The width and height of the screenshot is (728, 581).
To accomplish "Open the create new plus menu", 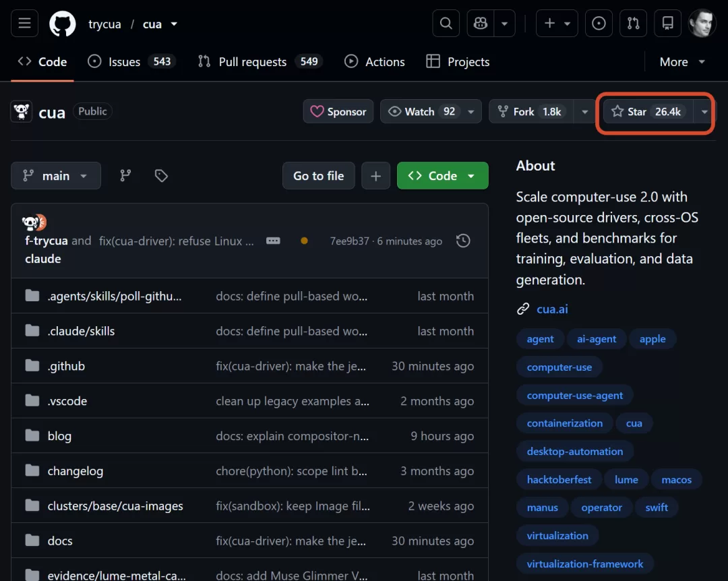I will point(557,23).
